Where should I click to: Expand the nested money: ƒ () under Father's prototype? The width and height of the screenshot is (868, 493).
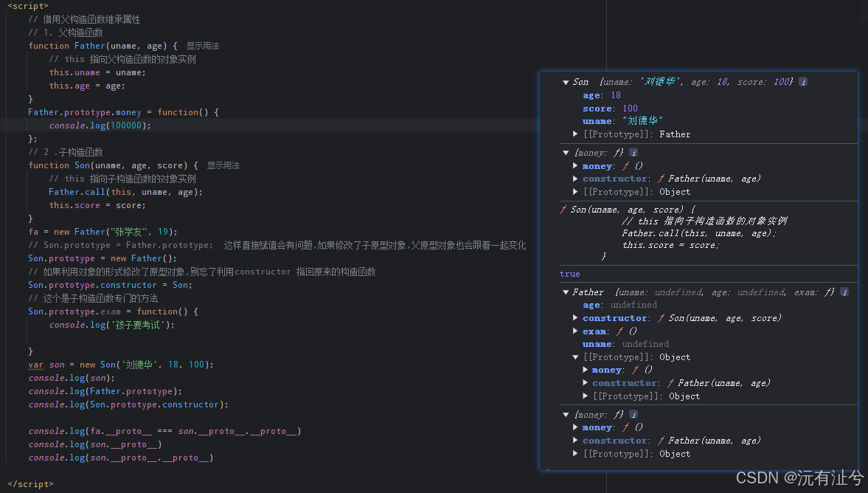[x=585, y=370]
